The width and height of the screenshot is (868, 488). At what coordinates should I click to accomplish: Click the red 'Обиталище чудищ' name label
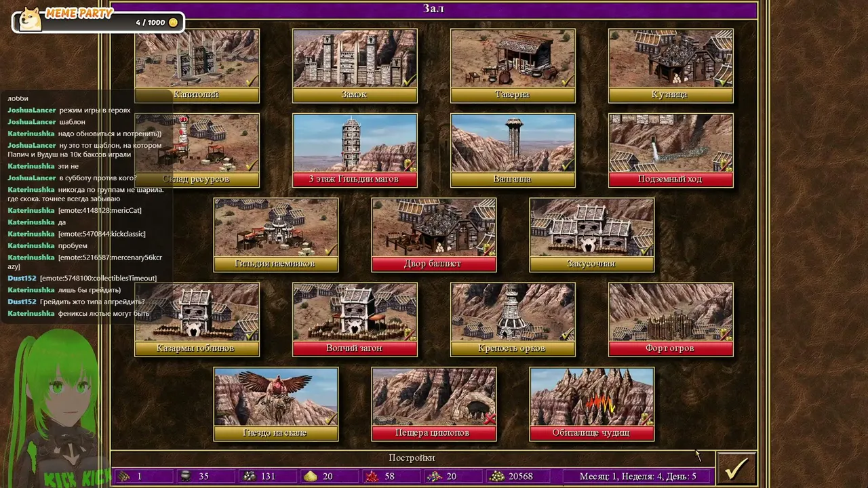point(592,434)
